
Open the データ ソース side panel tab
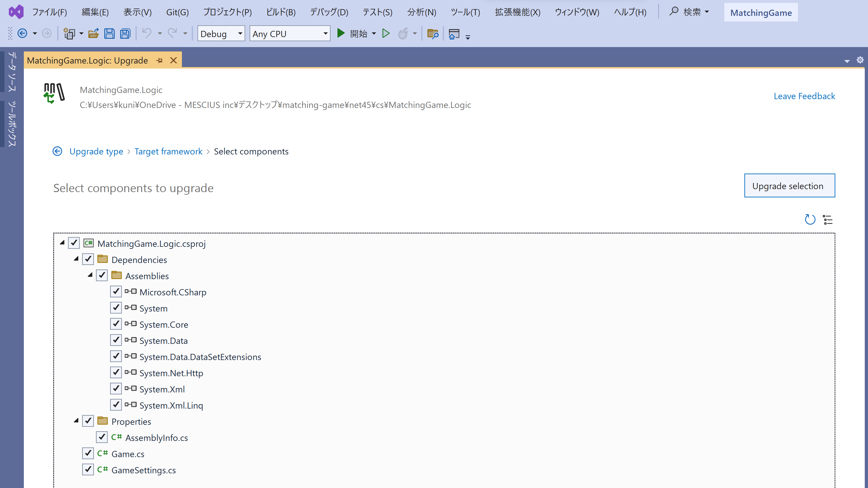[x=12, y=71]
